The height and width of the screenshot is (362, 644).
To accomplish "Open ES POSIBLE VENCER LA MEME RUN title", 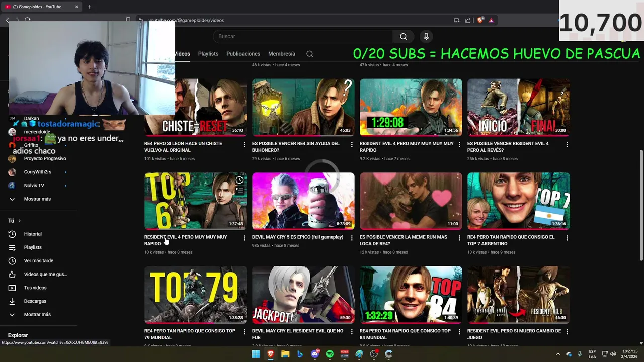I will click(x=404, y=240).
